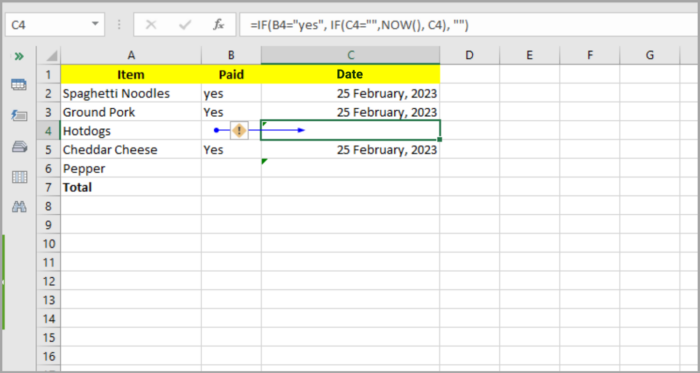Select column B header
Viewport: 700px width, 373px height.
tap(231, 55)
